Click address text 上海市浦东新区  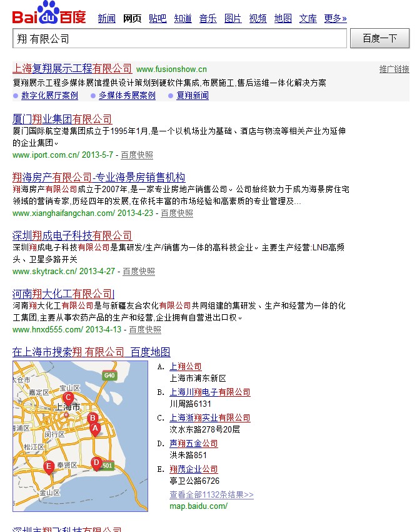(198, 378)
